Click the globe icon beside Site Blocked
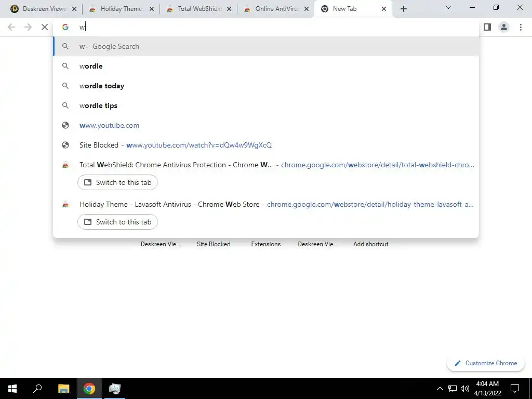The height and width of the screenshot is (399, 532). [x=65, y=145]
